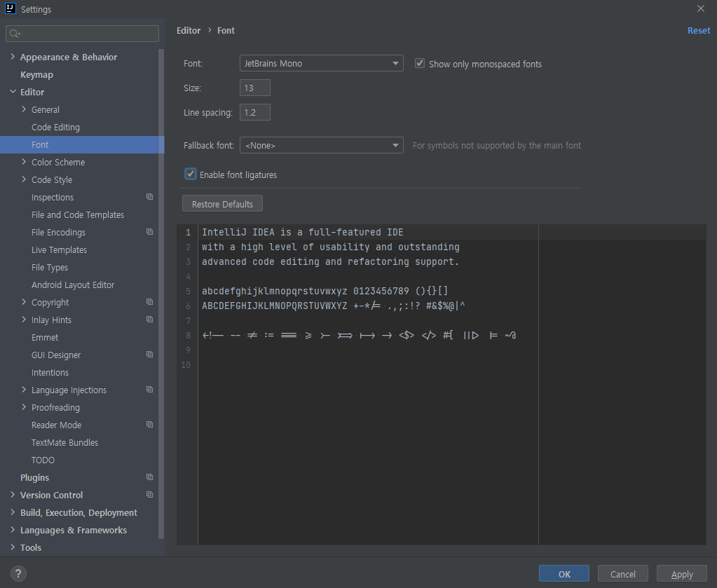Click the Restore Defaults button
The width and height of the screenshot is (717, 588).
tap(222, 203)
